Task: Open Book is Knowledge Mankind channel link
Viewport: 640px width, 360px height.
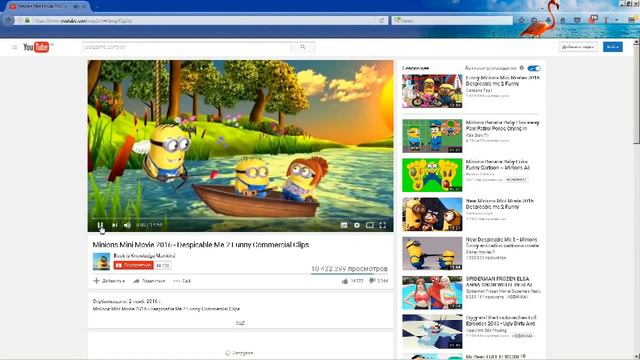Action: (144, 256)
